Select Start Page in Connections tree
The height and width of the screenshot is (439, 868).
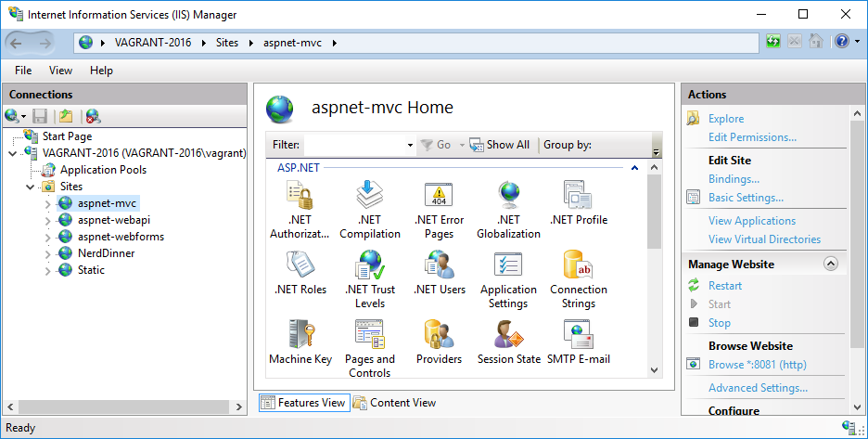pyautogui.click(x=67, y=136)
